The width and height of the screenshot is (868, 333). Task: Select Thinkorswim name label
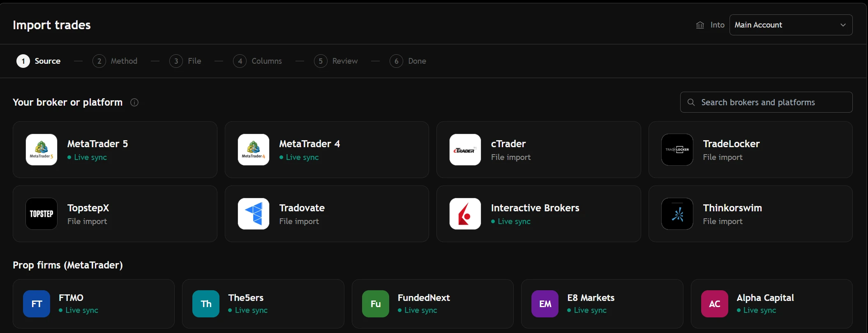732,208
